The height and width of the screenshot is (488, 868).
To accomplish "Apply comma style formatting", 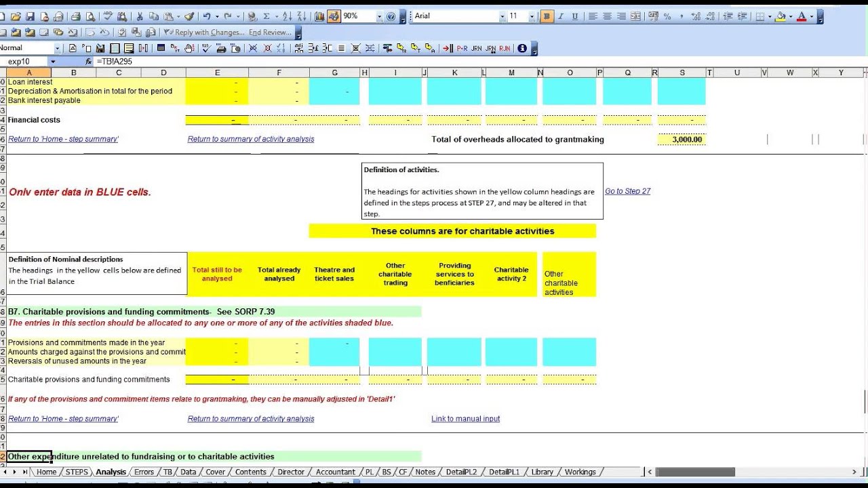I will pos(682,16).
